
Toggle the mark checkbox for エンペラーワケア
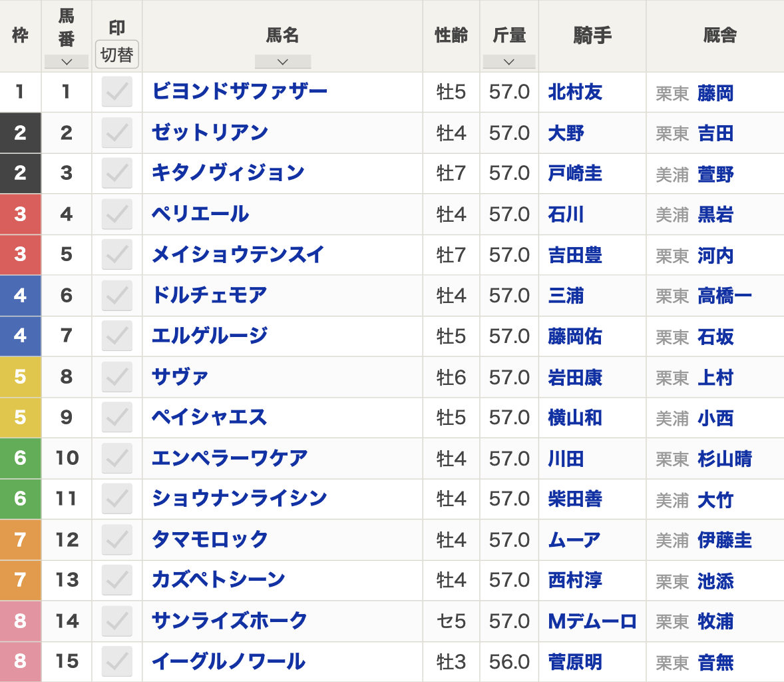[x=117, y=458]
